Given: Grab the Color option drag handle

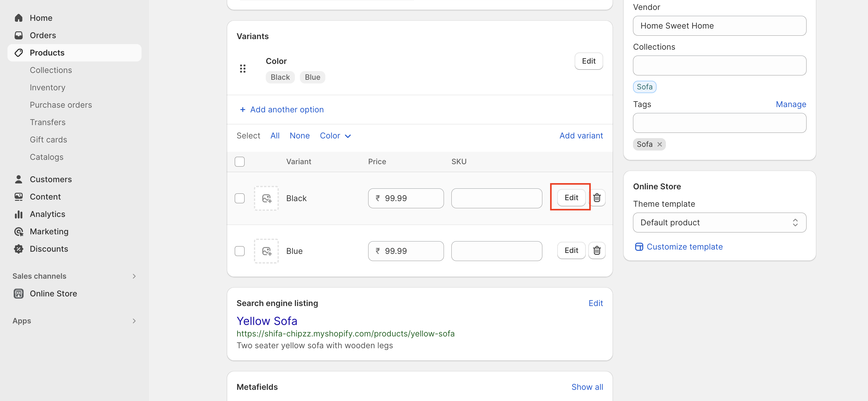Looking at the screenshot, I should 242,69.
